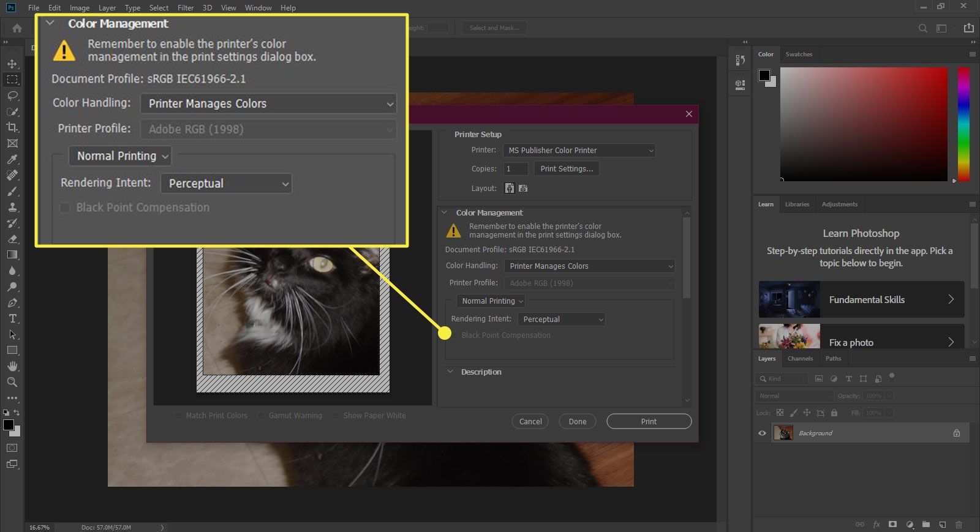Open the Window menu
This screenshot has height=532, width=980.
click(x=258, y=8)
